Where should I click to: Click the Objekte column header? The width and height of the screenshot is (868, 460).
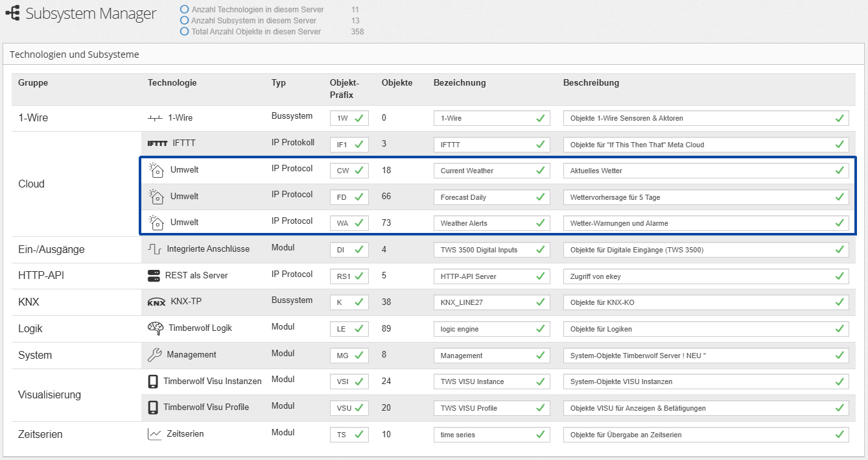pos(397,83)
